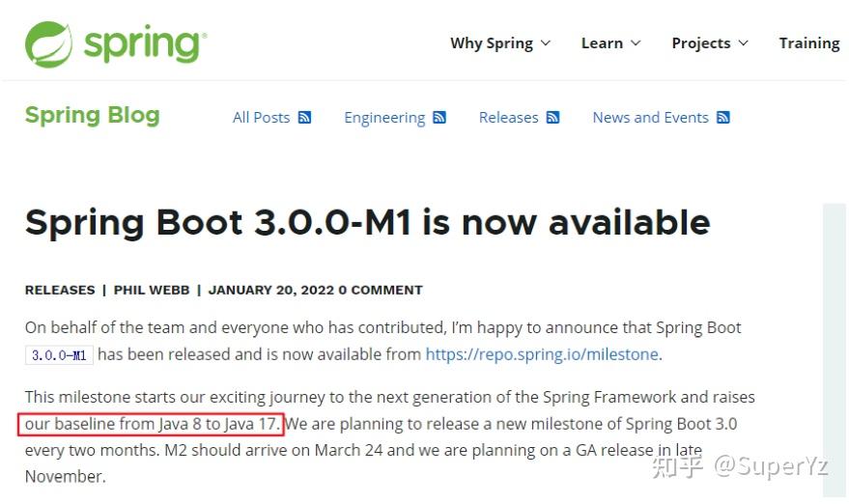Screen dimensions: 849x504
Task: Click the RSS icon next to All Posts
Action: click(x=305, y=118)
